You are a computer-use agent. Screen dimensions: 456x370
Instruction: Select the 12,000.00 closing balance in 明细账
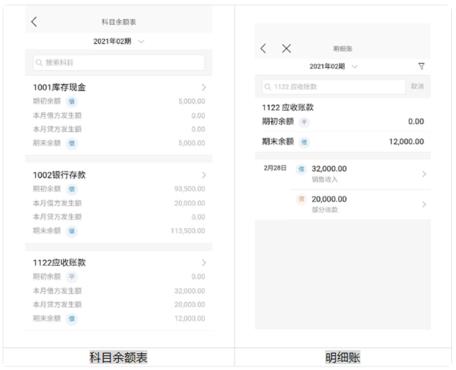pos(406,141)
